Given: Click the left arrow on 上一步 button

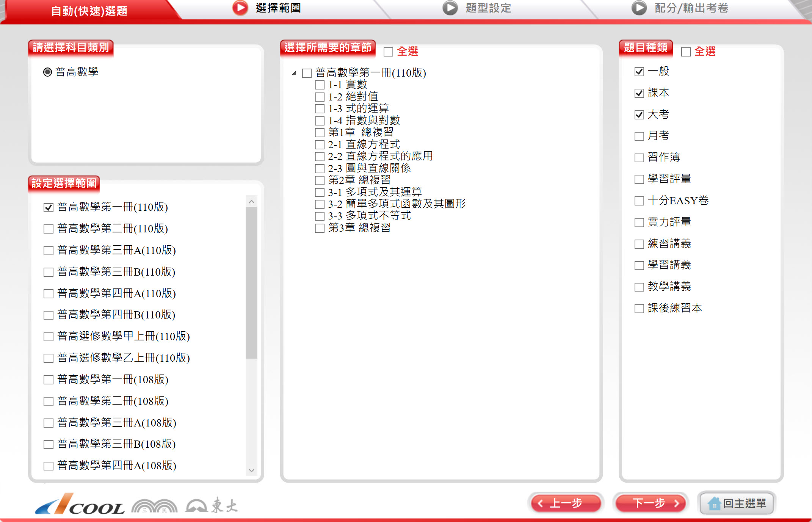Looking at the screenshot, I should [541, 503].
